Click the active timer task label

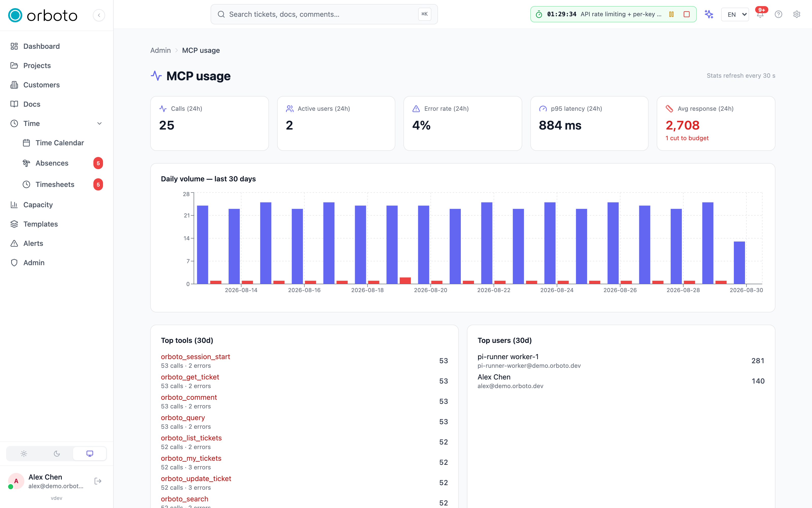pyautogui.click(x=621, y=14)
